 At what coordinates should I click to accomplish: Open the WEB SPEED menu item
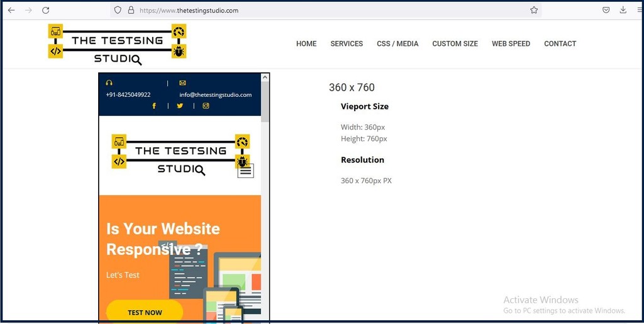(511, 44)
